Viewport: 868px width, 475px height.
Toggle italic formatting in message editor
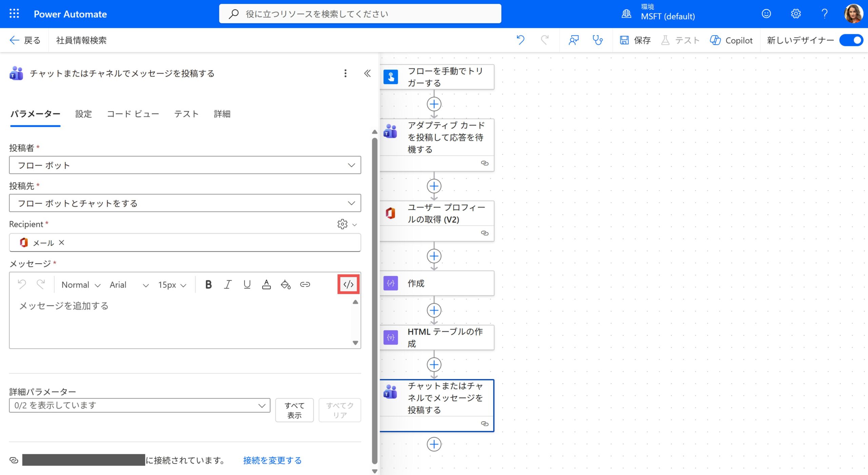tap(228, 284)
